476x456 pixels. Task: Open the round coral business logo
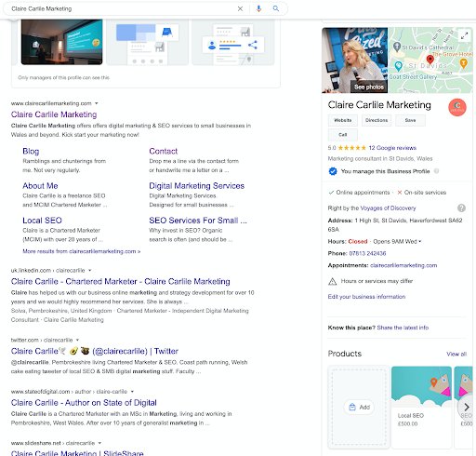pyautogui.click(x=457, y=107)
